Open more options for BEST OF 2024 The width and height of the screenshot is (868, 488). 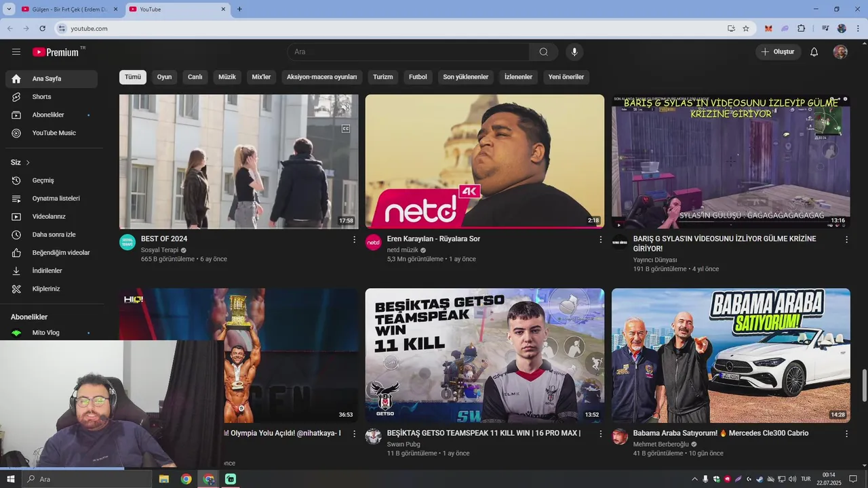354,239
